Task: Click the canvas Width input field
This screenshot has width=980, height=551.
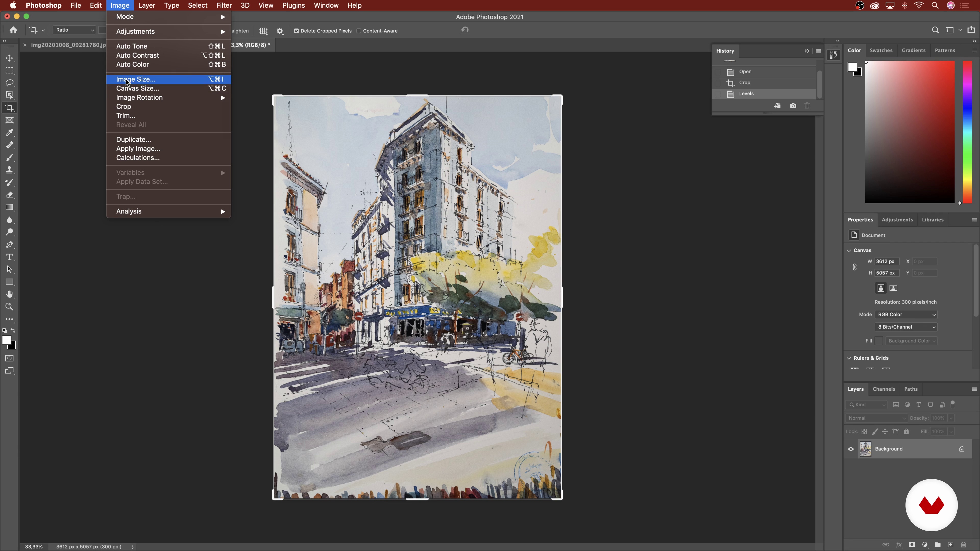Action: [887, 262]
